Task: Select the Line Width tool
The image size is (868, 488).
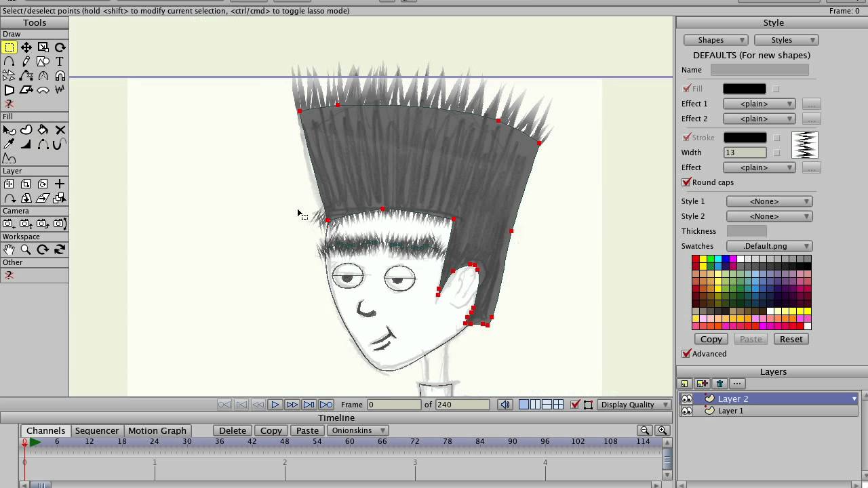Action: (x=26, y=144)
